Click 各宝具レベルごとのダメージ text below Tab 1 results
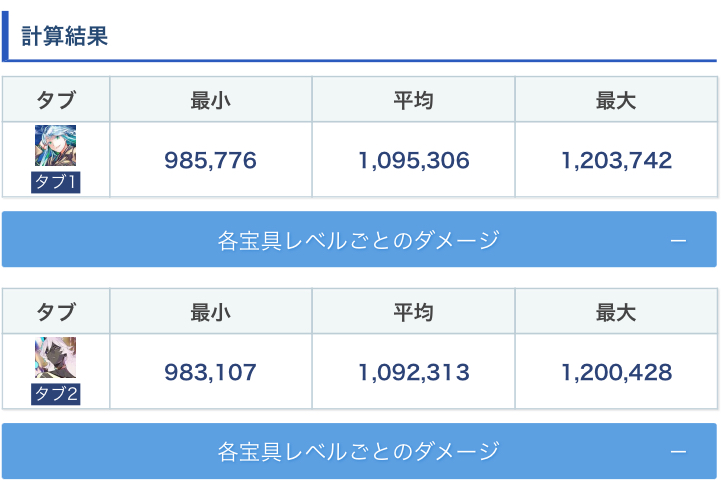This screenshot has width=727, height=504. click(x=358, y=240)
